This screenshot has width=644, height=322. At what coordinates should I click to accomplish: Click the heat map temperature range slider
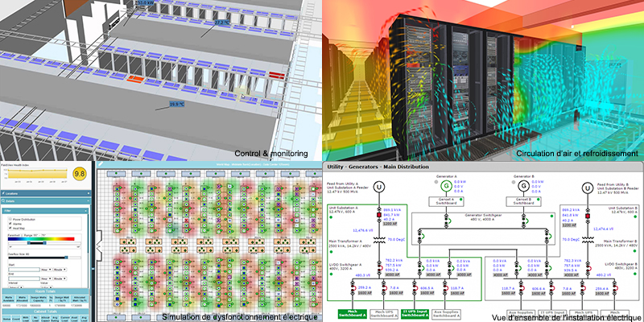pyautogui.click(x=44, y=243)
